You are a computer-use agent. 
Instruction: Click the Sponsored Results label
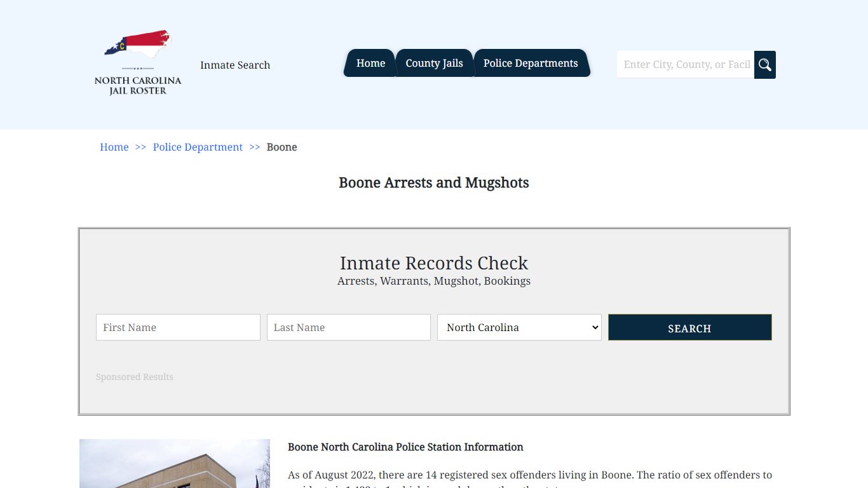click(135, 377)
